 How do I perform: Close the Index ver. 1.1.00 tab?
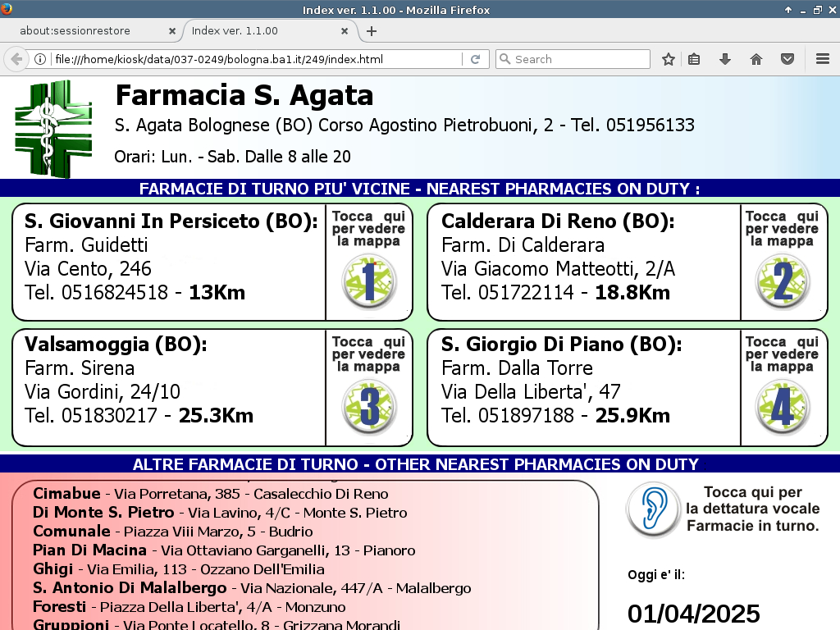click(345, 31)
